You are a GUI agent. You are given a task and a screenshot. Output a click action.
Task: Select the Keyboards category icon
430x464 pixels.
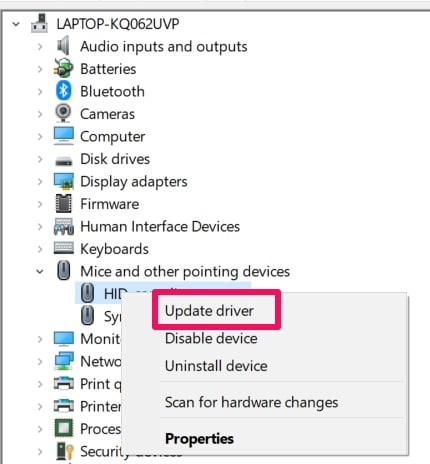tap(64, 248)
